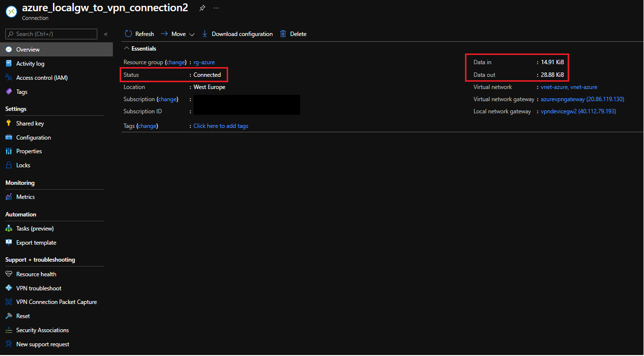The width and height of the screenshot is (644, 356).
Task: Open azurevpngateway (20.86.119.130) link
Action: pyautogui.click(x=583, y=99)
